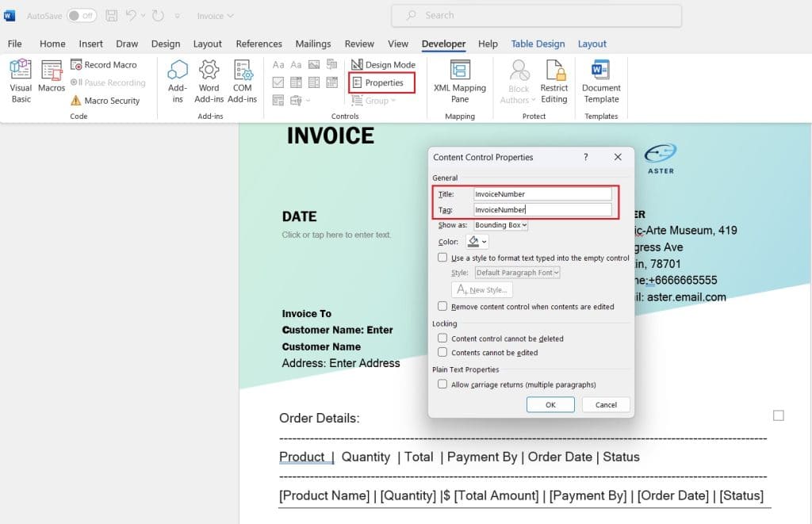Screen dimensions: 812x524
Task: Click the '[Product Name]' placeholder text
Action: click(x=324, y=495)
